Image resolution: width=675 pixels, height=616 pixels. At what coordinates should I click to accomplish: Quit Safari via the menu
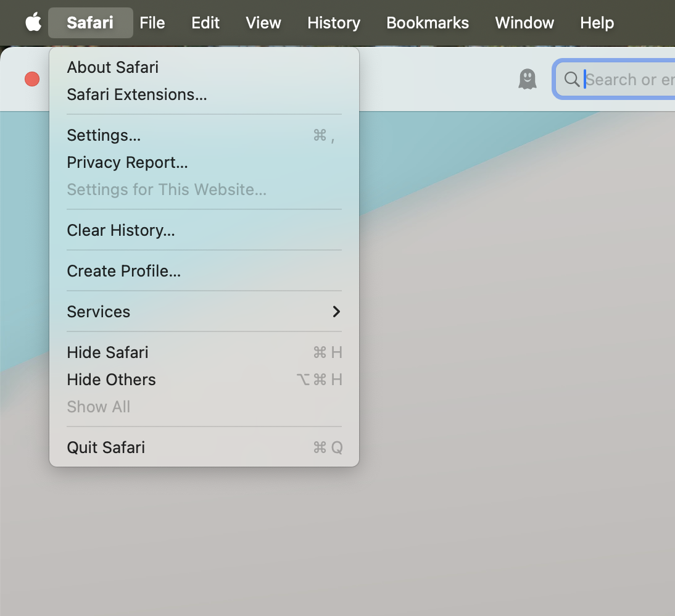(x=106, y=447)
